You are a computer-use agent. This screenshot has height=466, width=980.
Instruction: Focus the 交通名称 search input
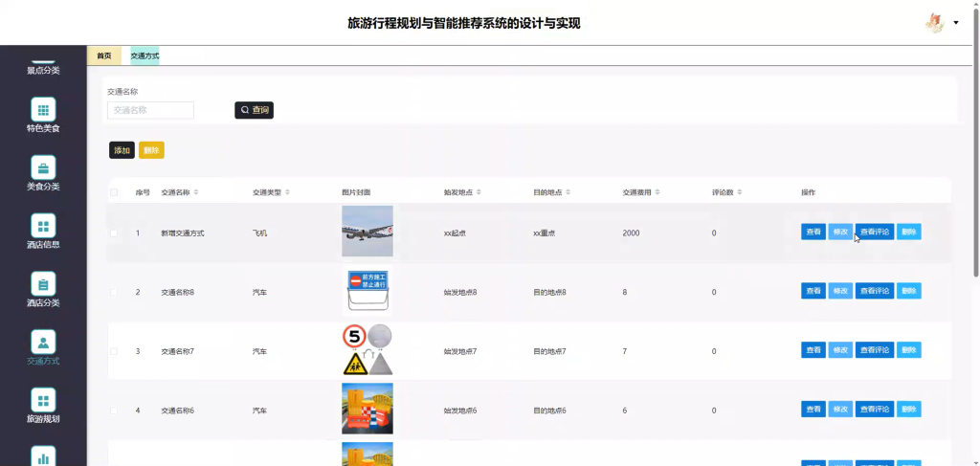(150, 110)
